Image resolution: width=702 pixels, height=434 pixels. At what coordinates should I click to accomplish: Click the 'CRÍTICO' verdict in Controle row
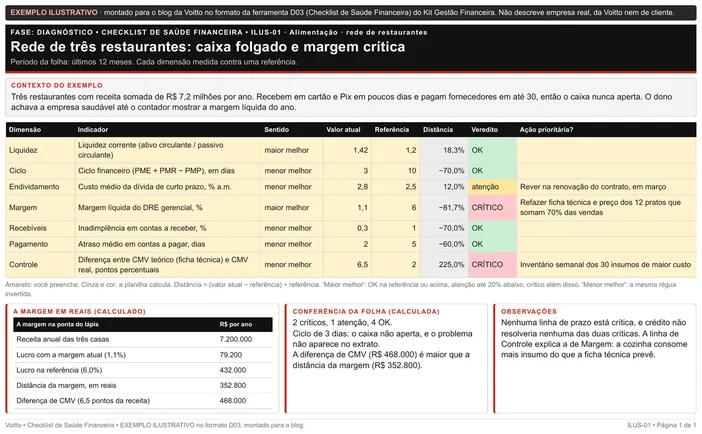(492, 264)
